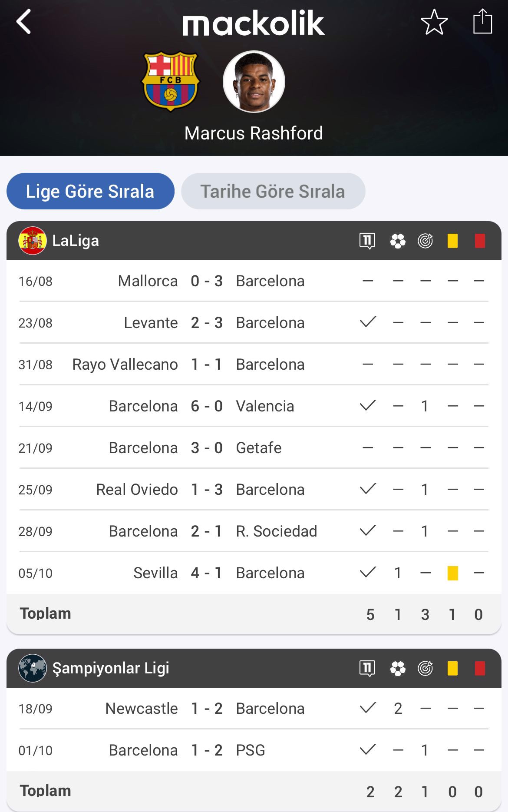Tap the share icon

[x=482, y=22]
